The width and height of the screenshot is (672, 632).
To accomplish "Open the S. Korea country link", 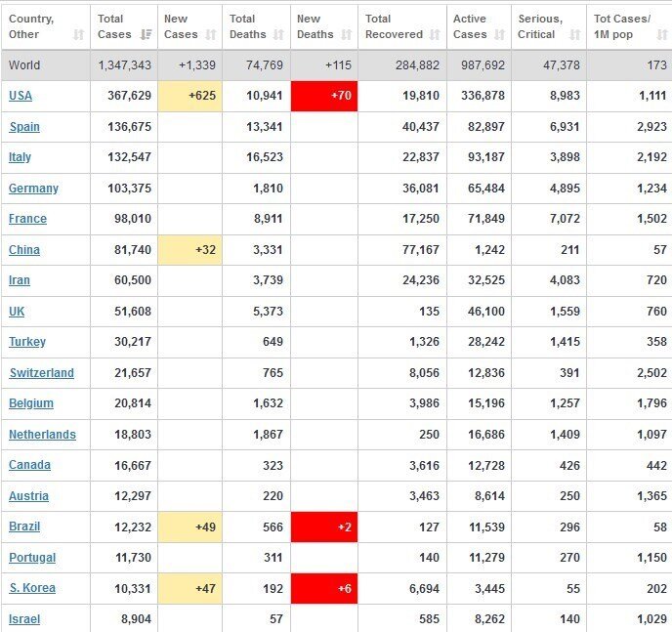I will [32, 588].
